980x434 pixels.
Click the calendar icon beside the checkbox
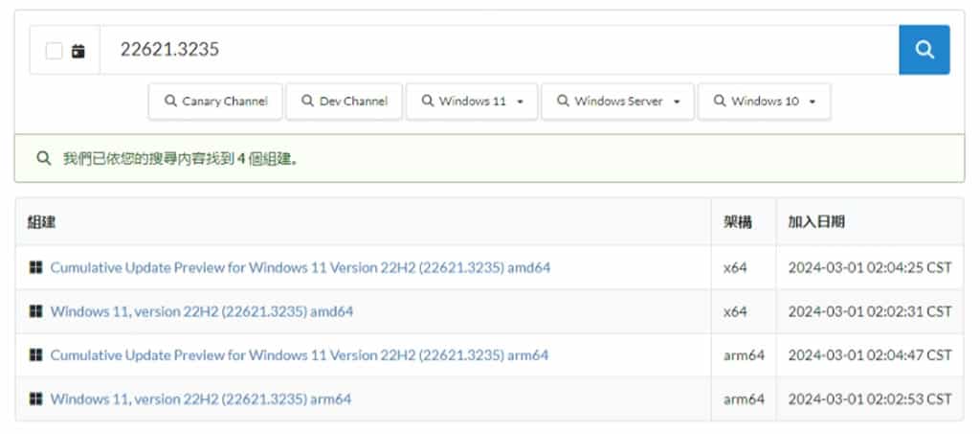pos(78,51)
